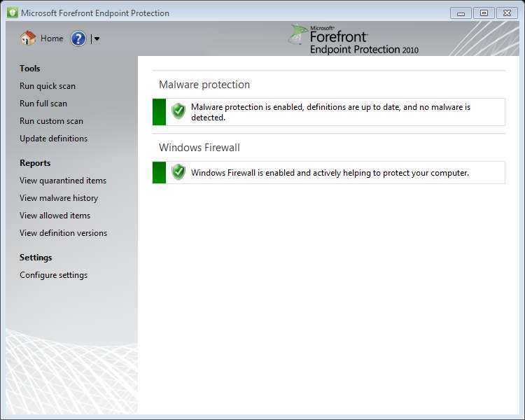Click the Forefront Endpoint Protection 2010 logo

tap(353, 40)
